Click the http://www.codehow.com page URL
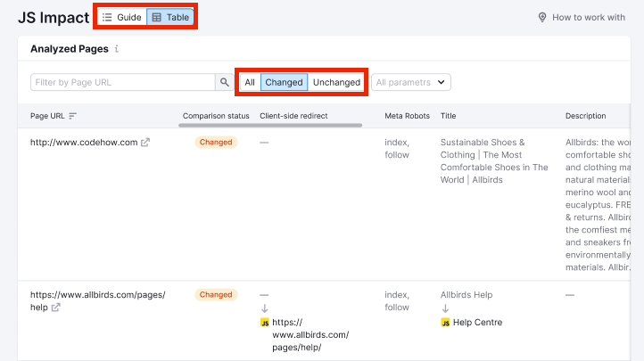The width and height of the screenshot is (644, 361). tap(84, 143)
